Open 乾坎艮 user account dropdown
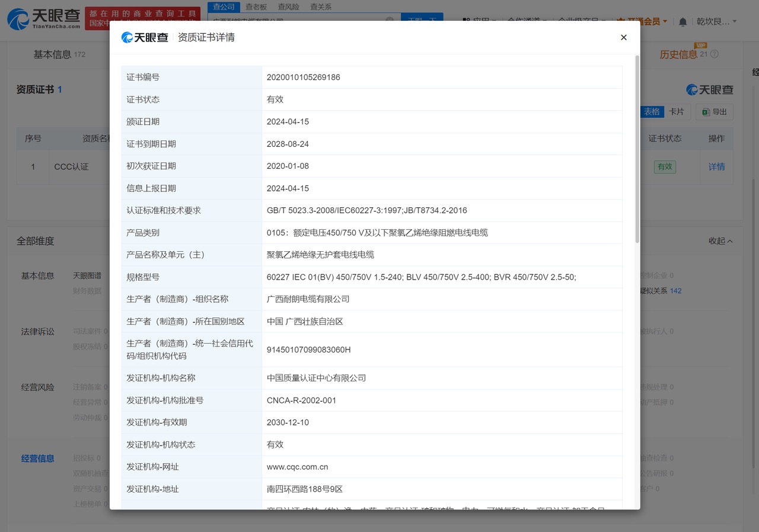Image resolution: width=759 pixels, height=532 pixels. tap(717, 21)
